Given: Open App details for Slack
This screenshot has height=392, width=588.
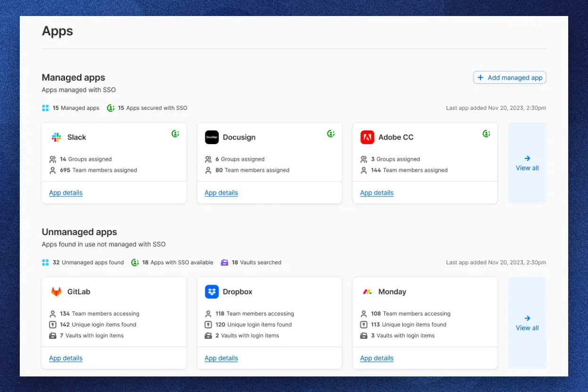Looking at the screenshot, I should 65,193.
